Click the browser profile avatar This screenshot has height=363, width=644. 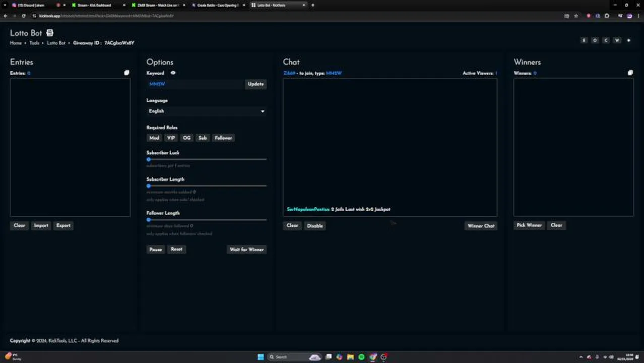coord(629,16)
